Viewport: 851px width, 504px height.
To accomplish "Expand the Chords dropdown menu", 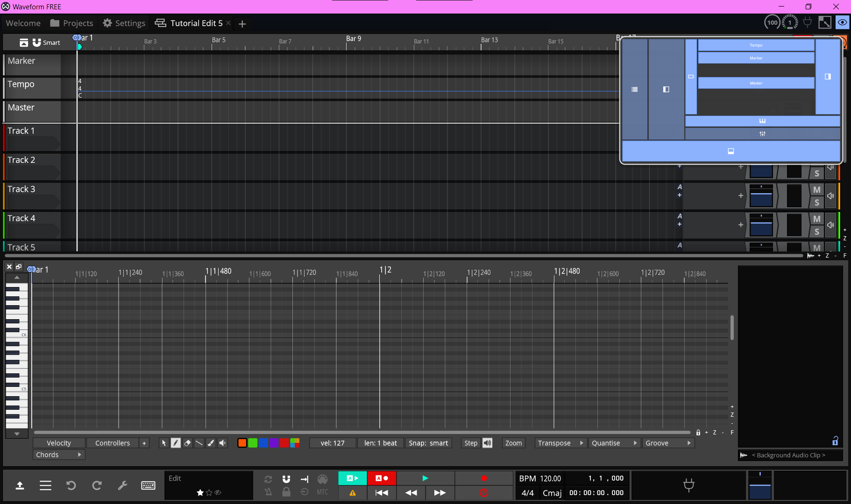I will pos(59,455).
